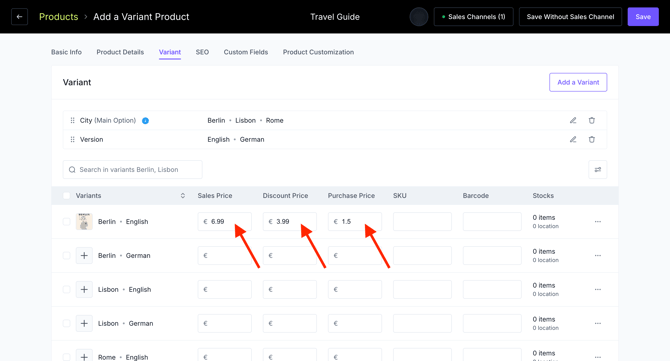Open the Berlin English variant thumbnail
Viewport: 670px width, 361px height.
point(84,222)
